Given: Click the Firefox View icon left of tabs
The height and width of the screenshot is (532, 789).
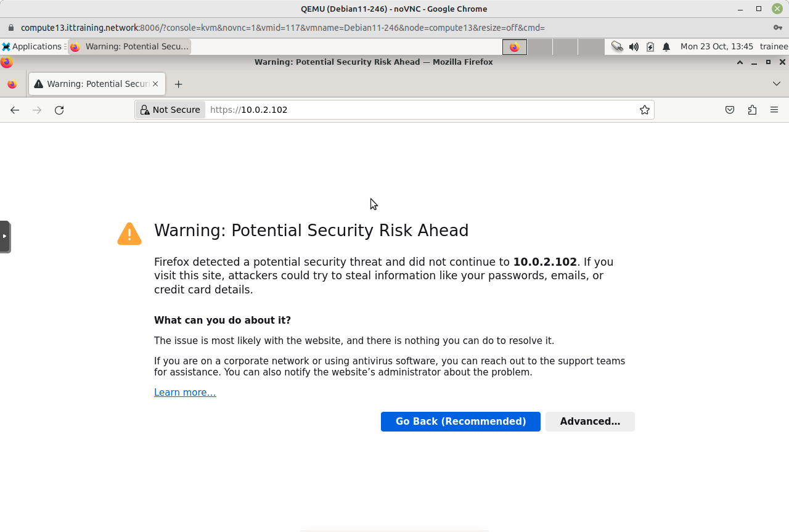Looking at the screenshot, I should pos(12,84).
